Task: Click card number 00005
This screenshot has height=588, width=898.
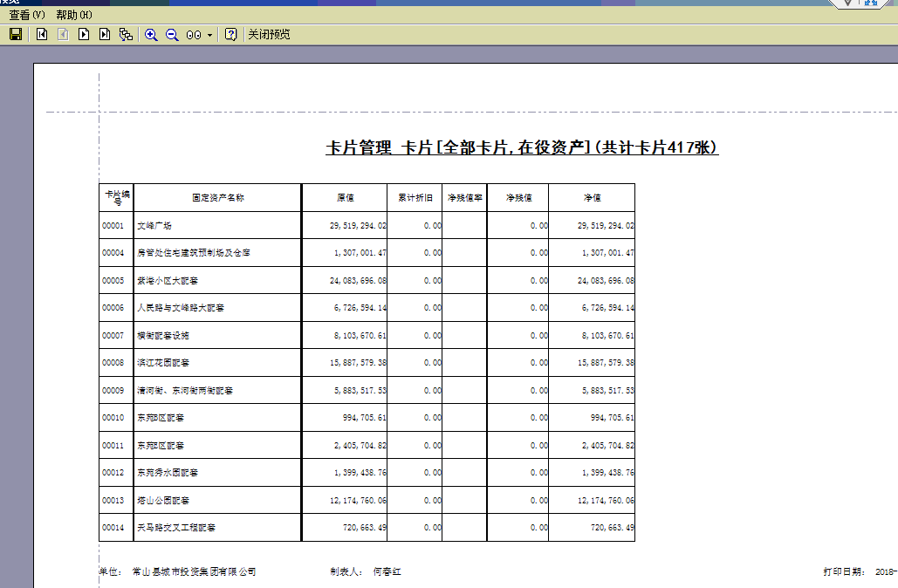Action: click(113, 281)
